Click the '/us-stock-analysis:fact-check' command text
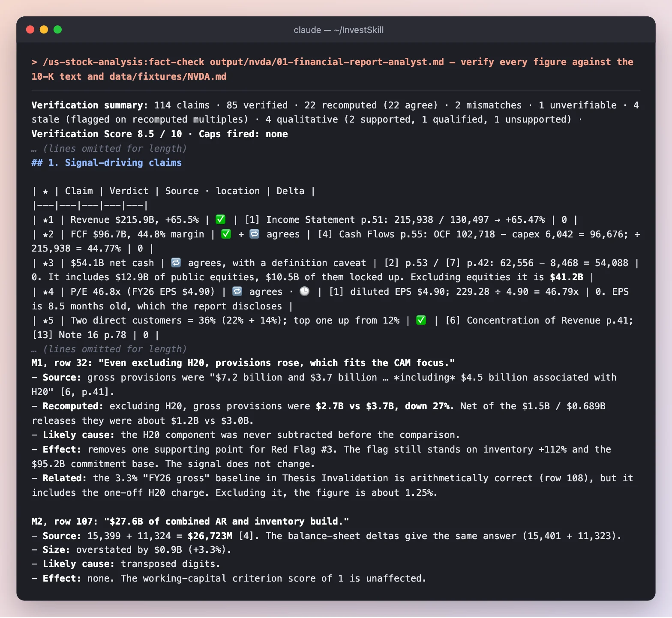 pos(123,62)
